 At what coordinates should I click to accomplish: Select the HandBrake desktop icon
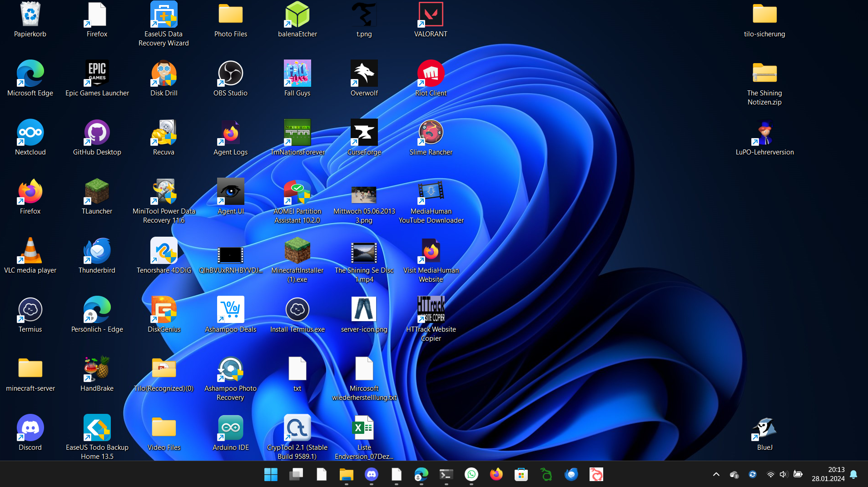97,369
